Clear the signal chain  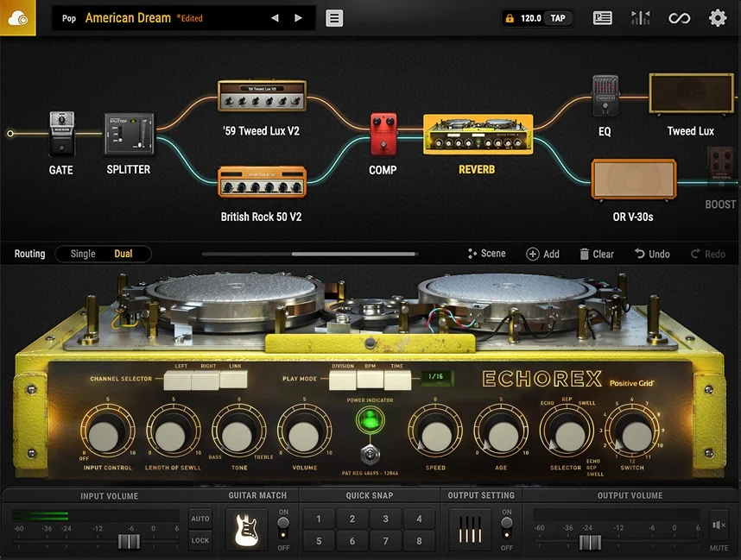(x=597, y=254)
